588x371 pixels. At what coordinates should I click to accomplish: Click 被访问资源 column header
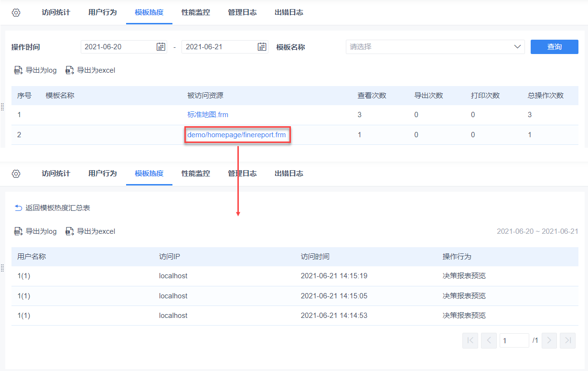[x=205, y=96]
